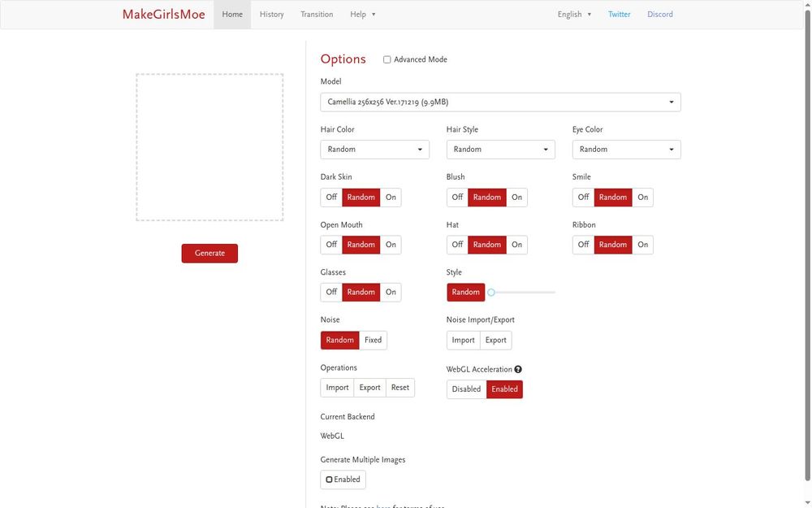Click Export under Operations
This screenshot has width=812, height=508.
pos(369,388)
